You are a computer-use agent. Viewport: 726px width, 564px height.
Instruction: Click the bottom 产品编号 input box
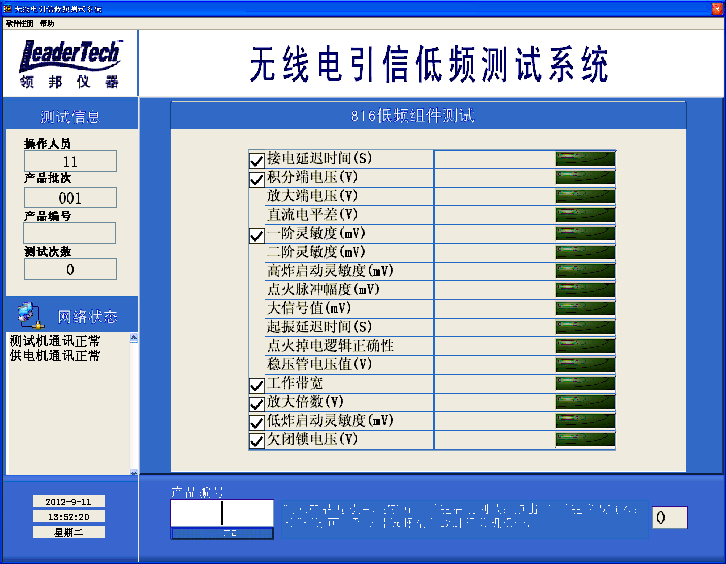click(x=221, y=512)
